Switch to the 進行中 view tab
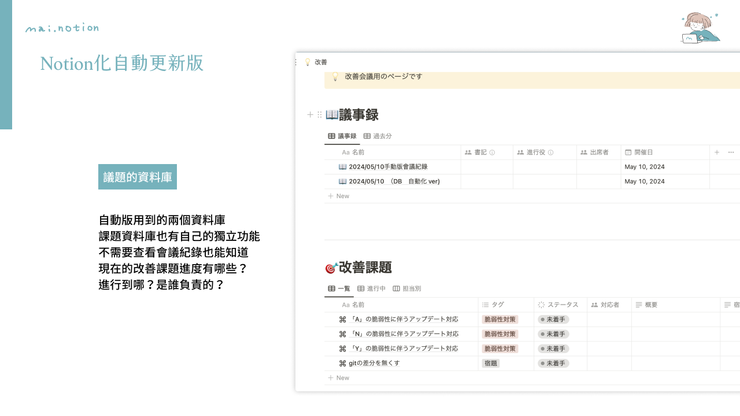 [371, 289]
